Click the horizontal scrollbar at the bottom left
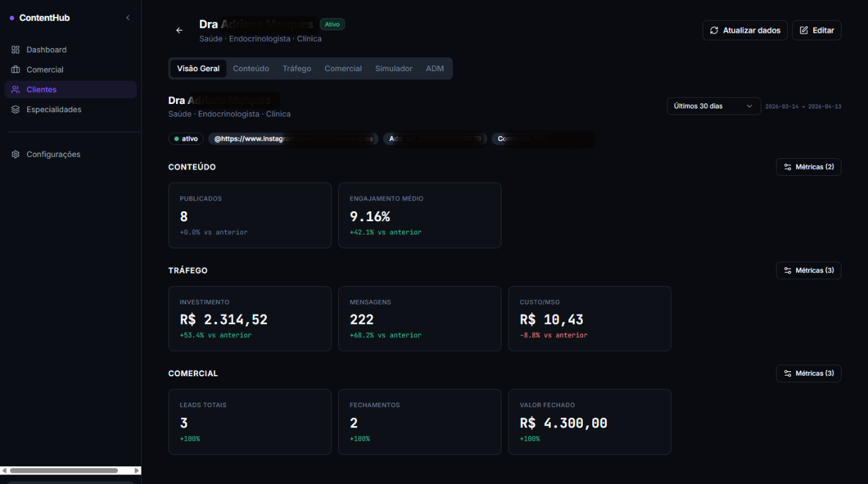Viewport: 868px width, 484px height. pyautogui.click(x=63, y=470)
